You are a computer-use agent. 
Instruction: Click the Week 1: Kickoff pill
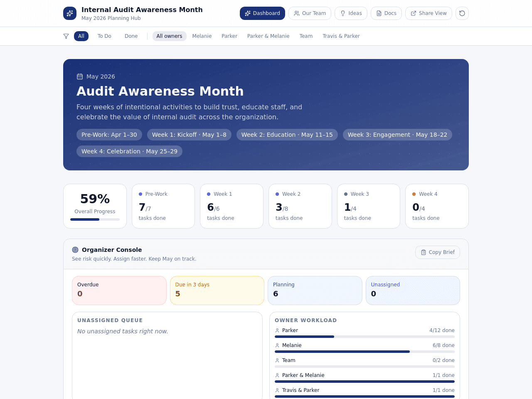pos(189,135)
